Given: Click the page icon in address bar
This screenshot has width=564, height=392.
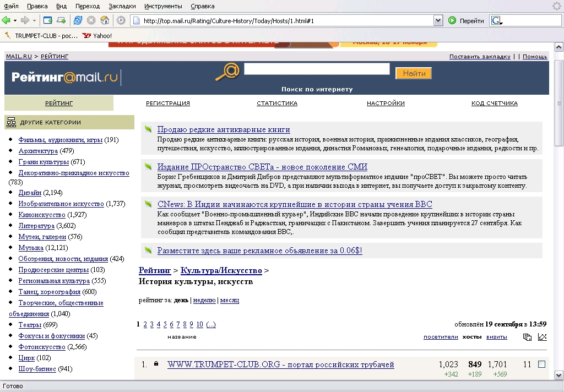Looking at the screenshot, I should click(137, 20).
